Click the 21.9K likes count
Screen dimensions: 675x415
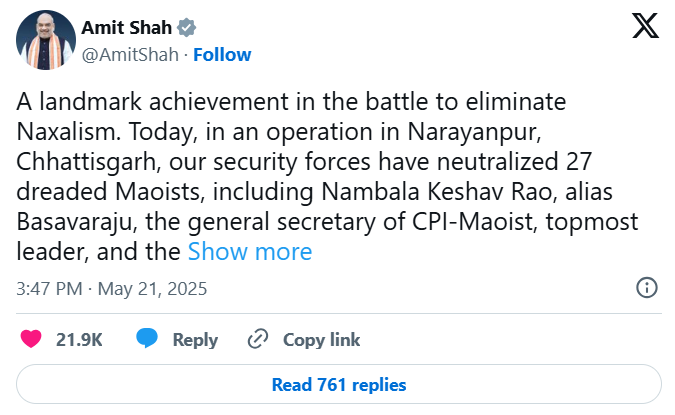pos(79,340)
